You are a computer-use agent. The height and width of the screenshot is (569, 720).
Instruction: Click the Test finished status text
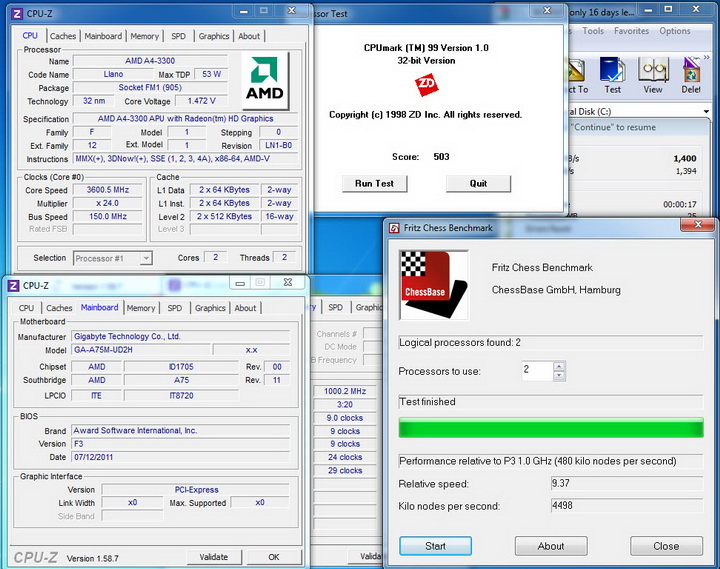[x=427, y=402]
